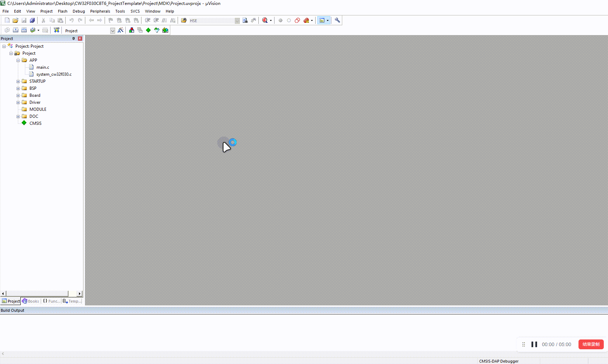Click the Save all files icon

(x=32, y=20)
